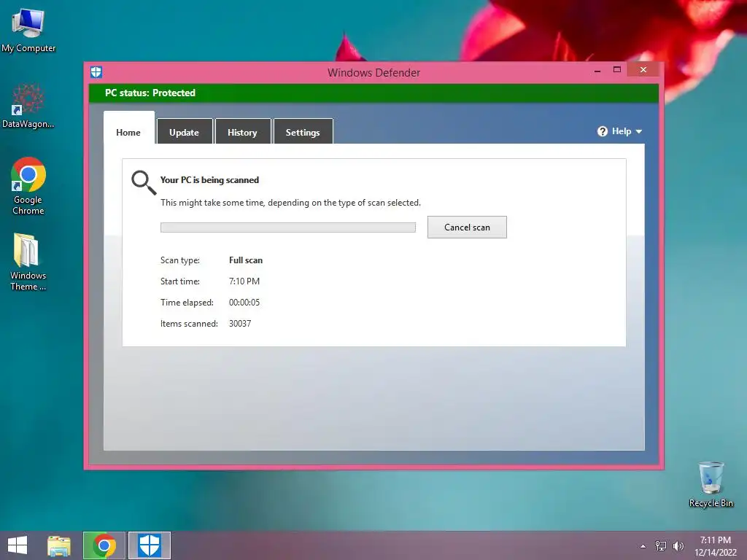
Task: Click the Windows Defender title bar text
Action: (374, 73)
